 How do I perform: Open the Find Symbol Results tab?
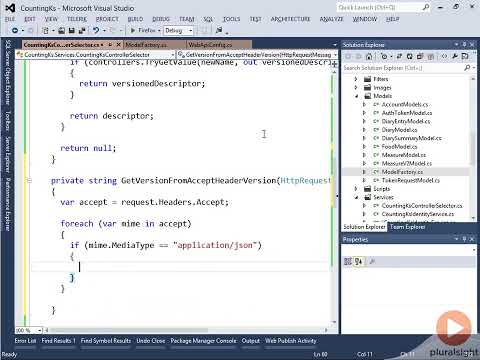tap(106, 341)
